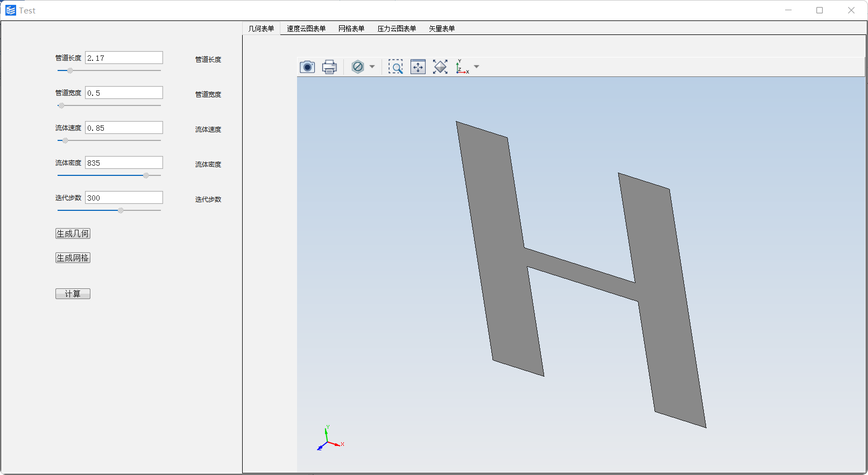Click the 生成几何 button
Screen dimensions: 868x475
point(73,233)
